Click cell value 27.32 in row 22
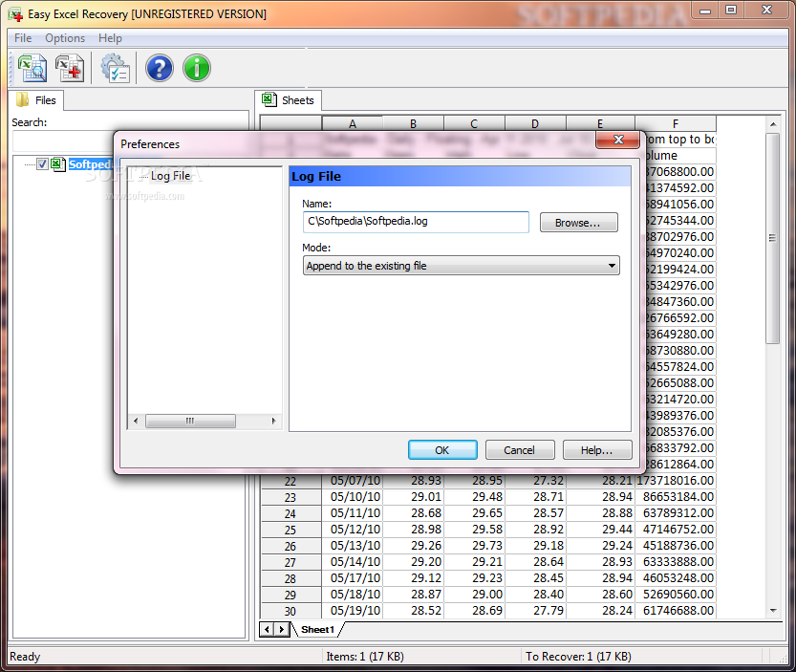Screen dimensions: 796x672 pyautogui.click(x=535, y=481)
